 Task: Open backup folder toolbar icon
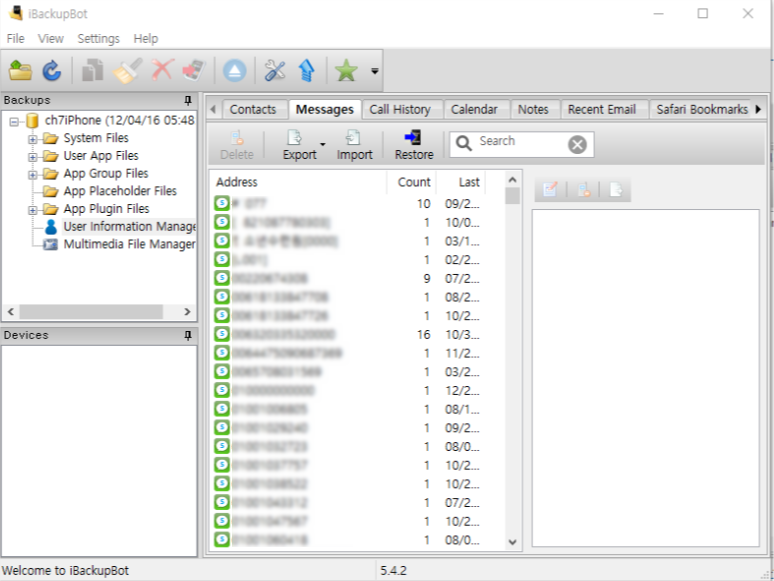(21, 71)
